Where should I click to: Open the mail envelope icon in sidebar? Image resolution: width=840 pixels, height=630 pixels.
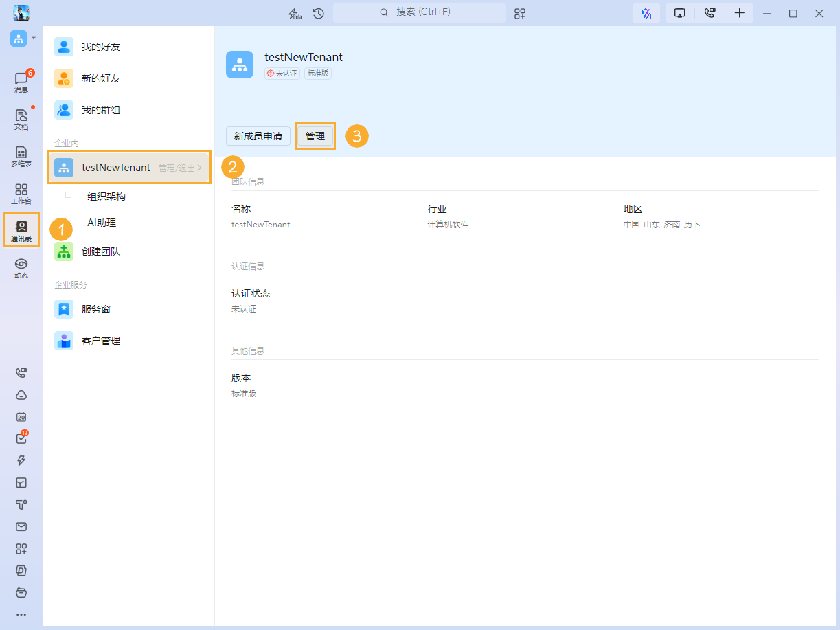(x=21, y=527)
